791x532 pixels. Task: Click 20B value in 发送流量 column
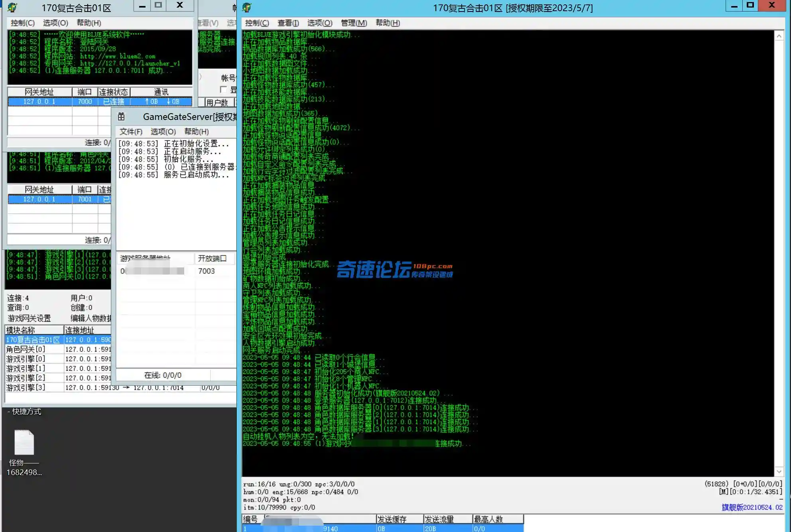(x=431, y=528)
